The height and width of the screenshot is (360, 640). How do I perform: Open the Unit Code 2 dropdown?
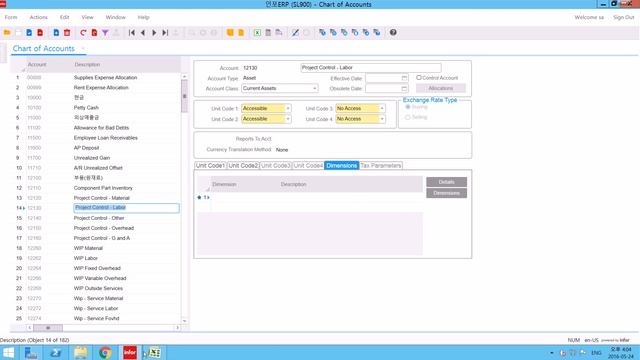pyautogui.click(x=288, y=119)
